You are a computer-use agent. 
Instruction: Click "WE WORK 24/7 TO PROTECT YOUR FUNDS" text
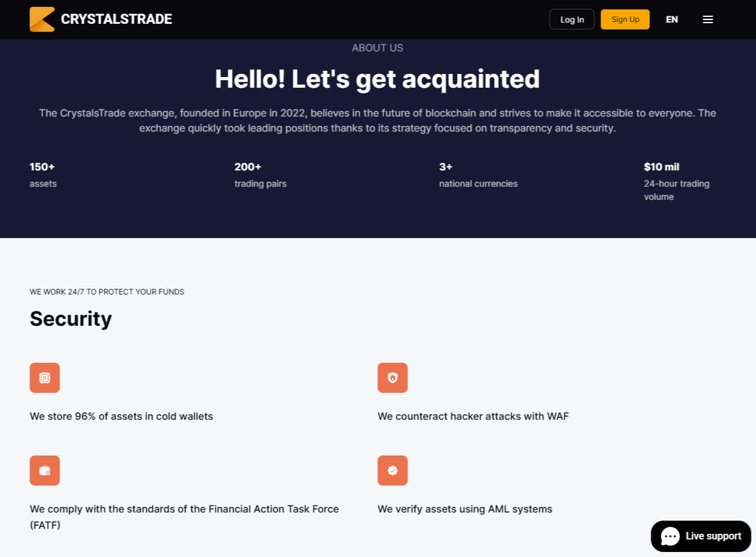coord(107,292)
